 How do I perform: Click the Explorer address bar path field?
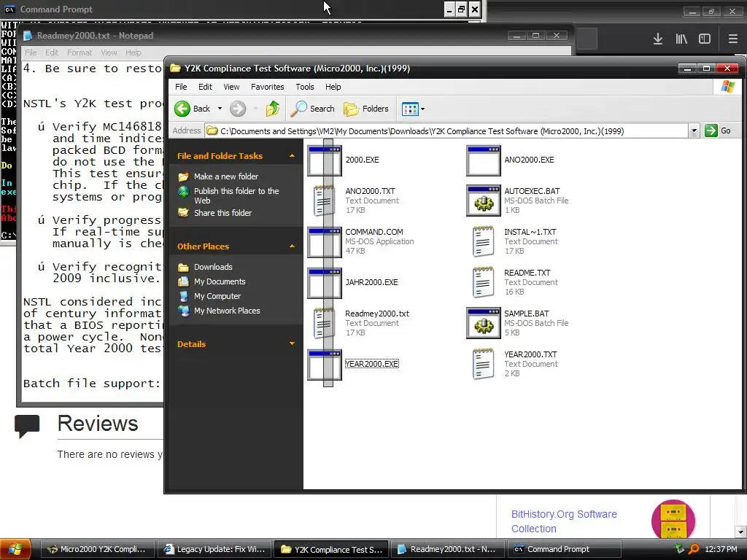pos(446,131)
